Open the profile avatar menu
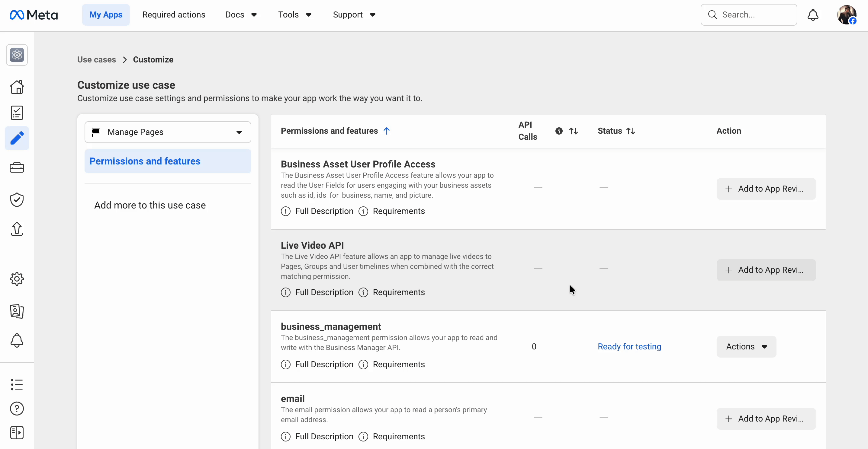The image size is (868, 449). (847, 15)
